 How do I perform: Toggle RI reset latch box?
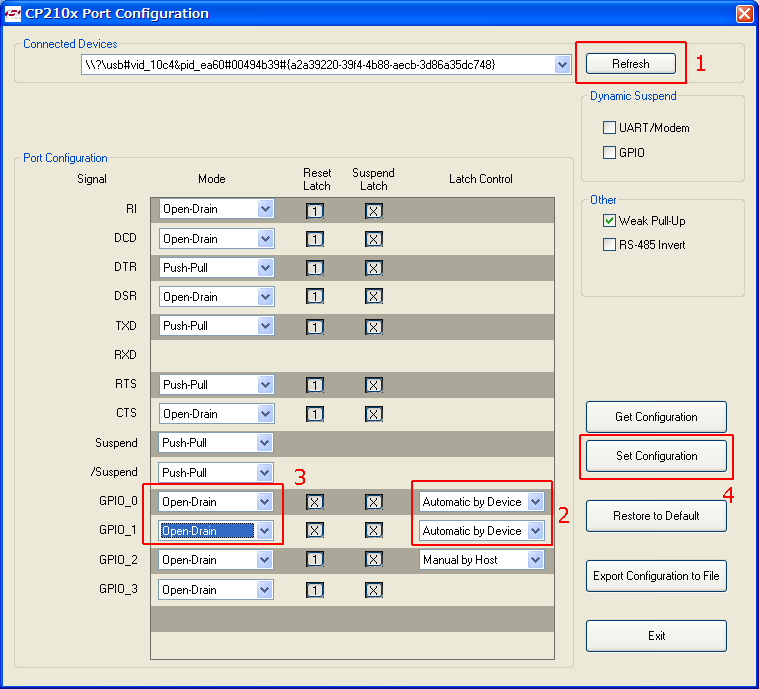315,211
